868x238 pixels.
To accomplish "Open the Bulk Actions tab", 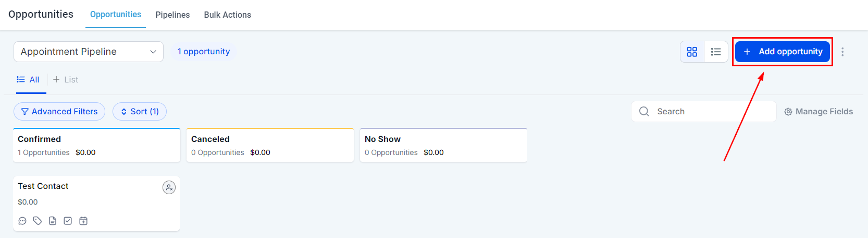I will [x=227, y=15].
